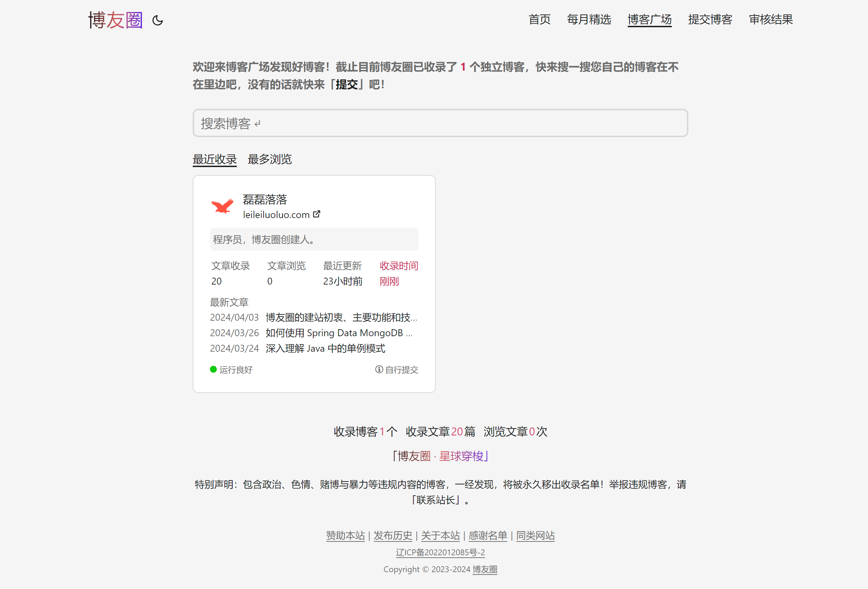
Task: Open 审核结果 navigation link
Action: [x=771, y=19]
